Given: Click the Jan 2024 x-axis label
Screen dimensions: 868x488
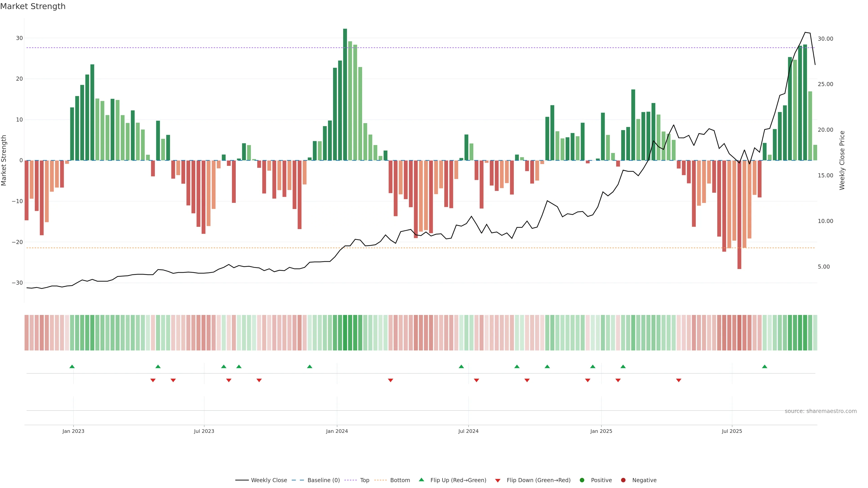Looking at the screenshot, I should (337, 431).
